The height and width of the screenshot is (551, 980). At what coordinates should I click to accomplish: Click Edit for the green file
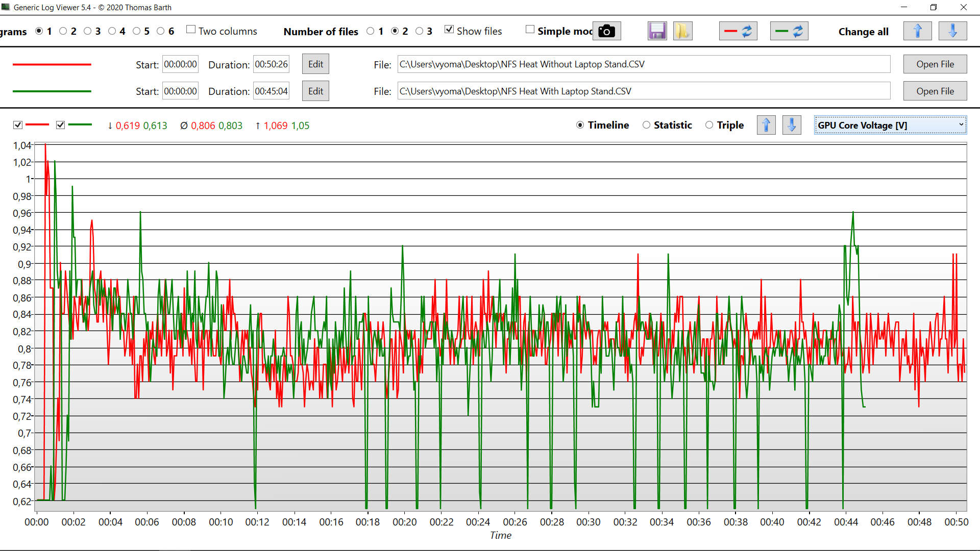315,91
